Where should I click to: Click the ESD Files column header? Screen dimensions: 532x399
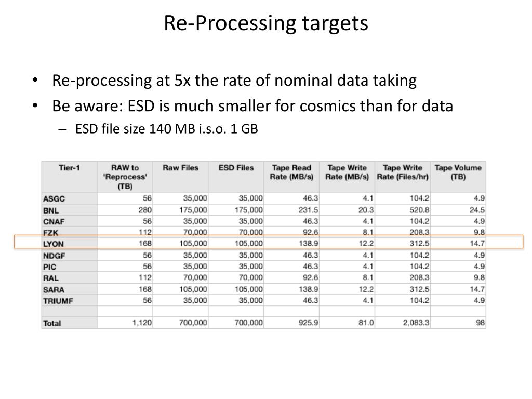coord(236,168)
